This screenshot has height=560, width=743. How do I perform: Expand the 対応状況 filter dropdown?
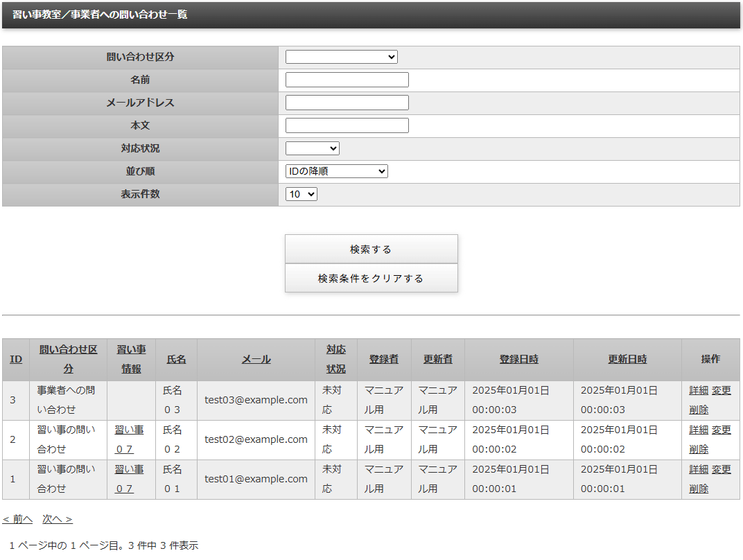[x=312, y=148]
